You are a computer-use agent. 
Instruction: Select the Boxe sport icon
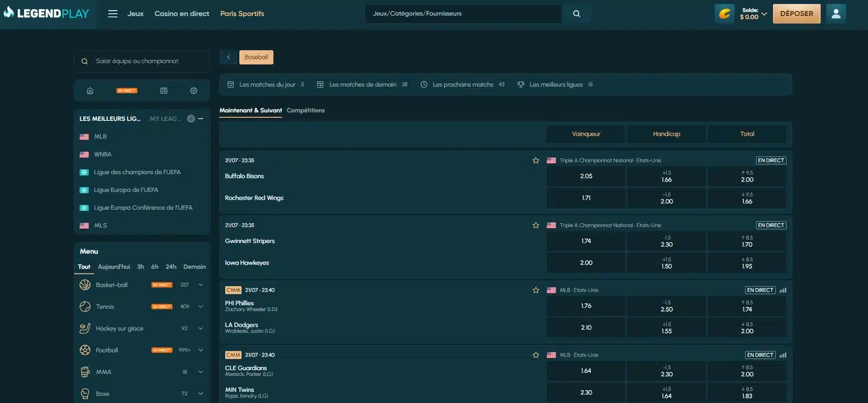(85, 394)
